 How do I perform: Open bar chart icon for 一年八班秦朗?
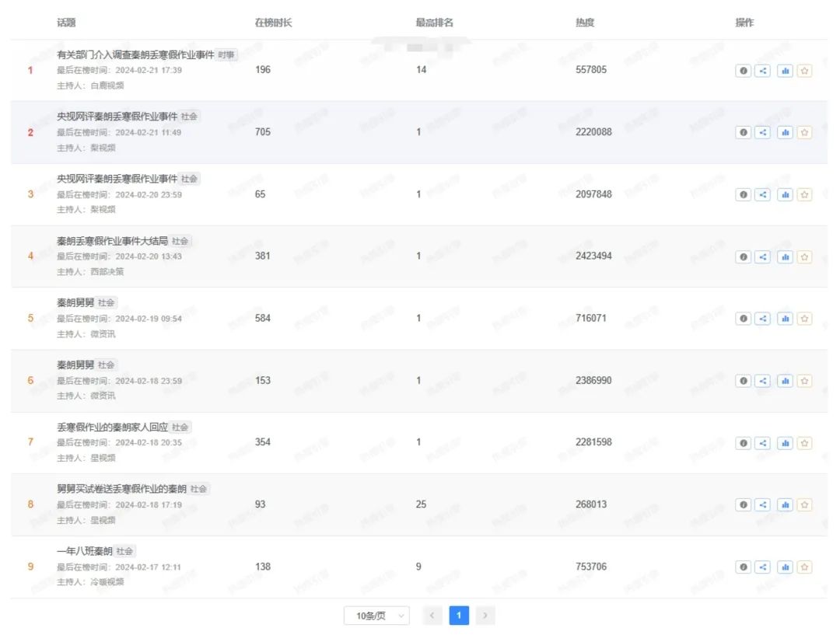[x=785, y=567]
